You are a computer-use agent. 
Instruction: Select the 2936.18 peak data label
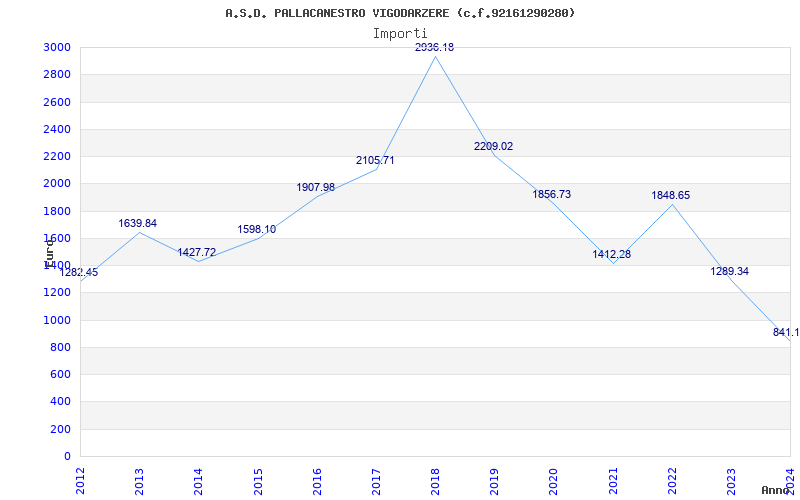point(434,47)
